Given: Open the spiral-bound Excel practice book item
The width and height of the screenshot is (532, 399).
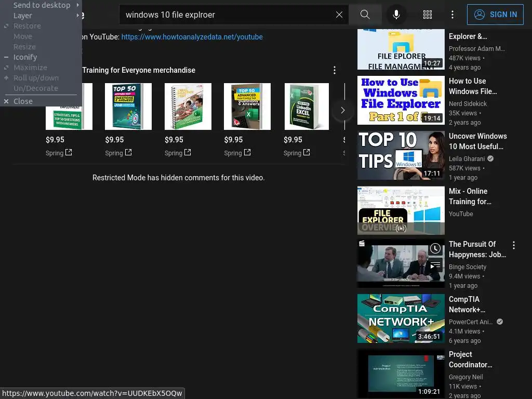Looking at the screenshot, I should pos(188,107).
